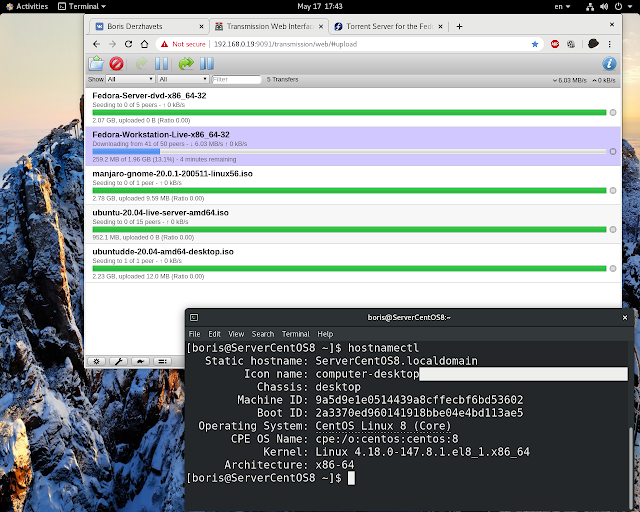The height and width of the screenshot is (512, 640).
Task: Toggle turtle speed limit mode
Action: tap(140, 361)
